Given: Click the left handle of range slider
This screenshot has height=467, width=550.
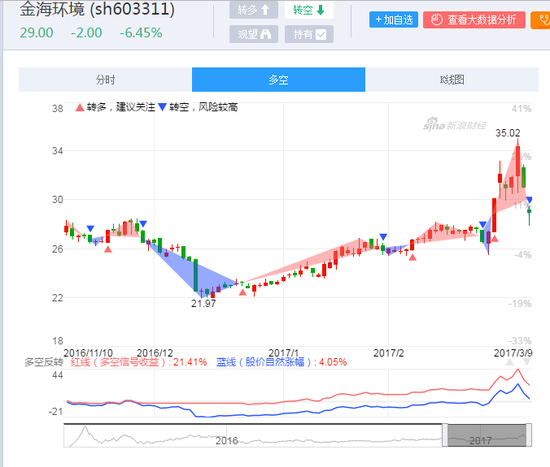Looking at the screenshot, I should point(445,435).
